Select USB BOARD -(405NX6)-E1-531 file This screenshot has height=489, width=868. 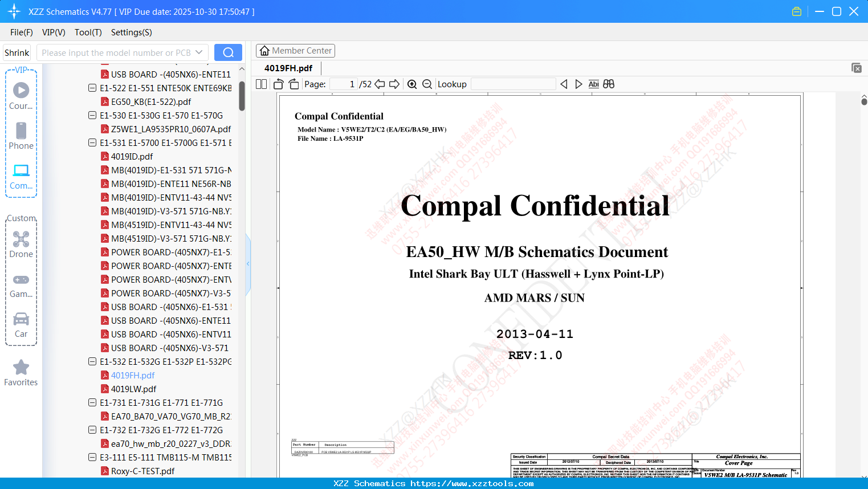pos(166,307)
